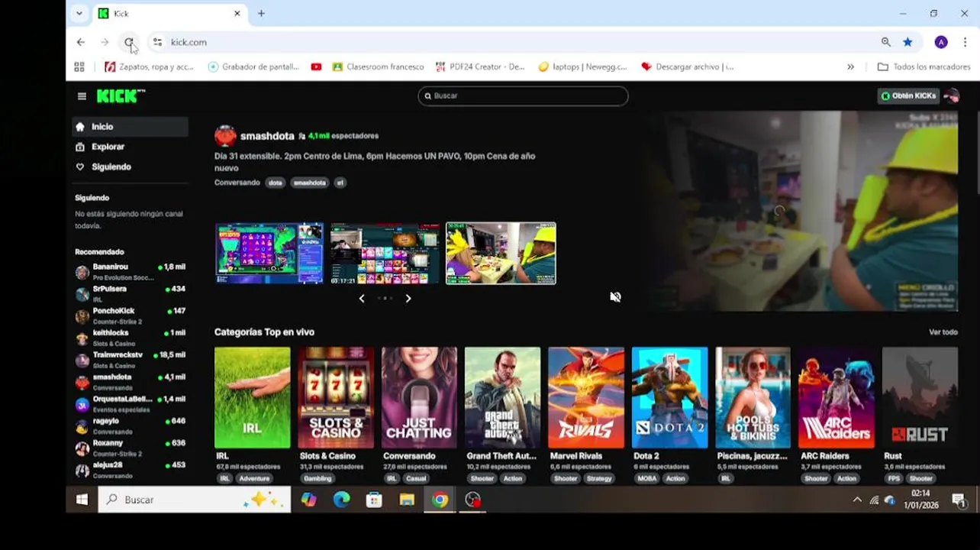Open YouTube bookmark icon
This screenshot has width=980, height=550.
click(x=316, y=67)
